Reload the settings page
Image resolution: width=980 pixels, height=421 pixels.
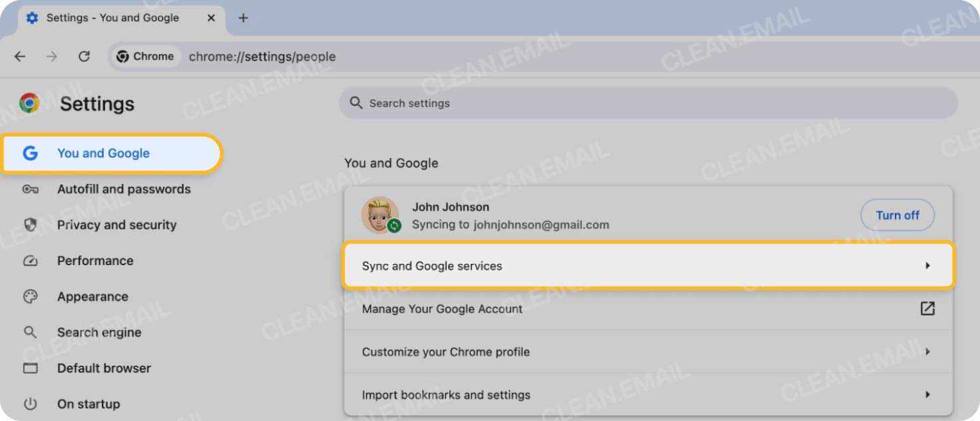[85, 57]
